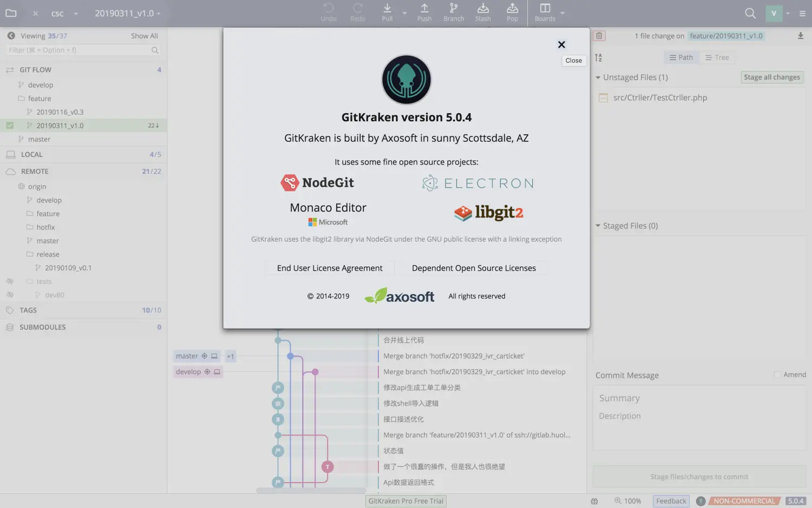Screen dimensions: 812x508
Task: Open the Pull options dropdown arrow
Action: click(404, 13)
